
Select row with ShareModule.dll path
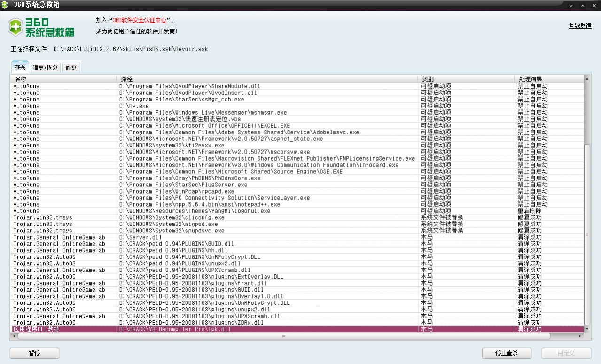(x=297, y=86)
